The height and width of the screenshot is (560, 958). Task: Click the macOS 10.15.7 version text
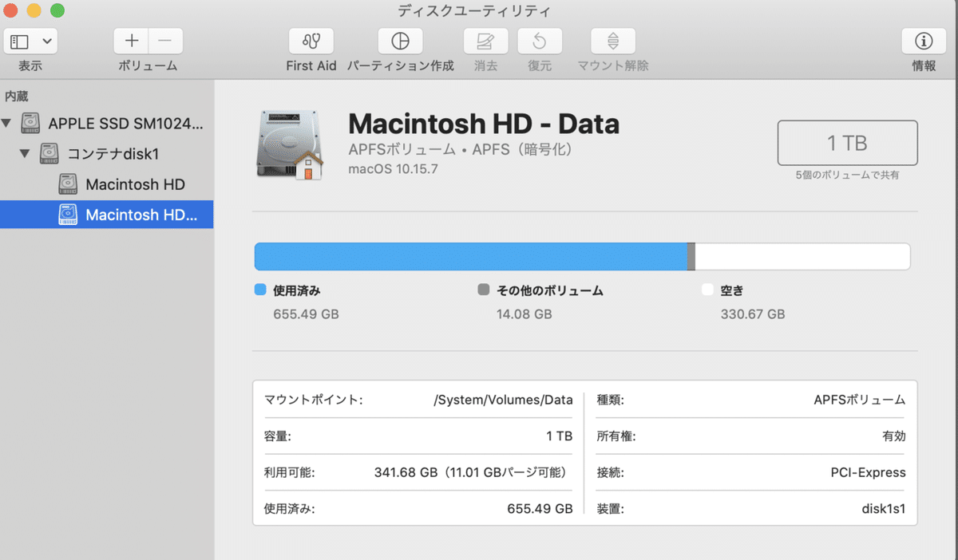pos(393,169)
